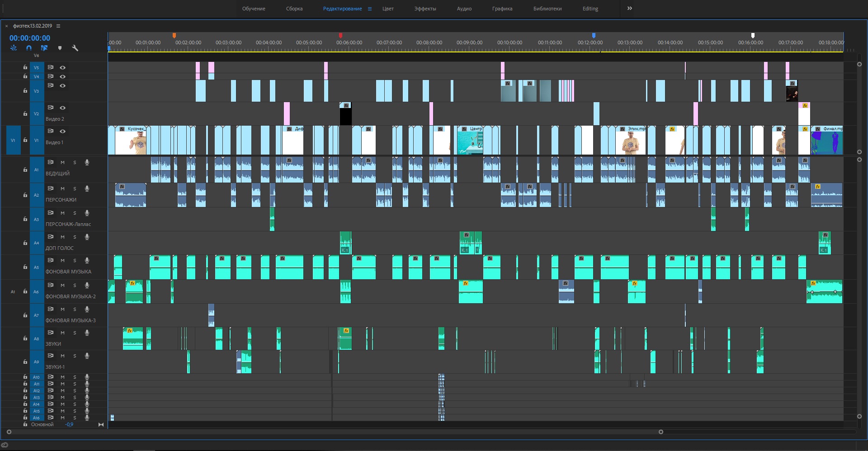Enable voice-over record on ЗВУКИ track
Image resolution: width=868 pixels, height=451 pixels.
(x=87, y=333)
